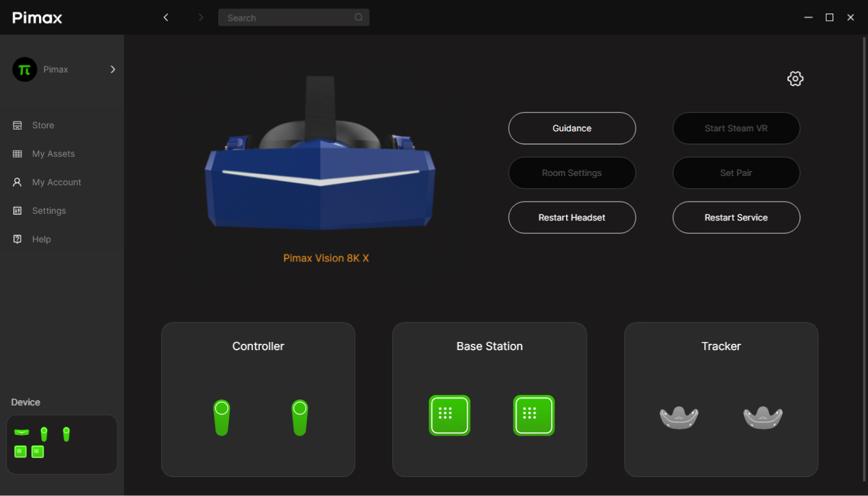868x496 pixels.
Task: Click the search magnifier icon
Action: tap(359, 18)
